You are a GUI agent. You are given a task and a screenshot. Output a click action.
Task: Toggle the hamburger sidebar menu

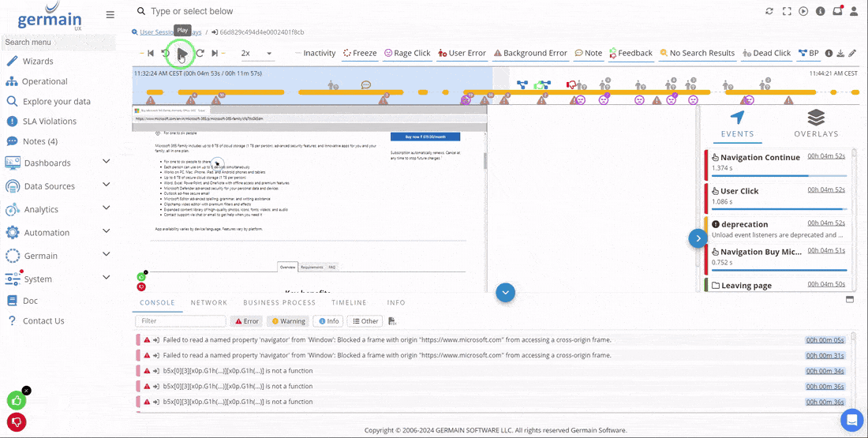pyautogui.click(x=110, y=15)
